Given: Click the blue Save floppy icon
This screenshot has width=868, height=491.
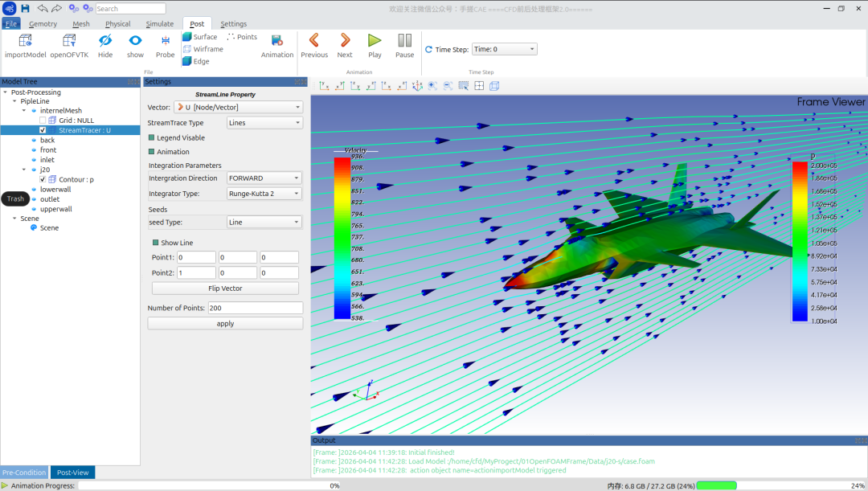Looking at the screenshot, I should (25, 8).
